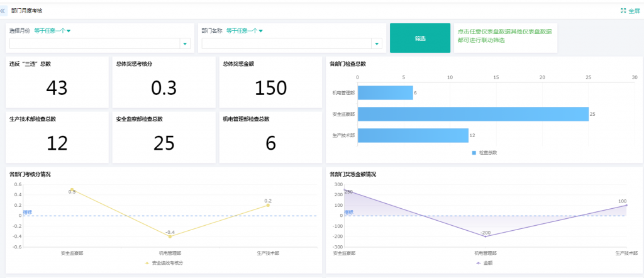Click the 生产技术部 bar in bar chart
Viewport: 644px width, 278px height.
click(413, 135)
